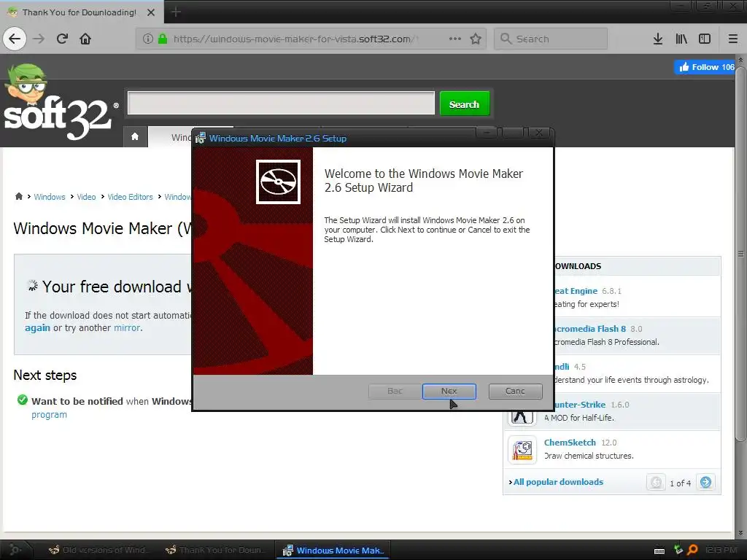Click the breadcrumb home icon
The image size is (747, 560).
coord(18,196)
